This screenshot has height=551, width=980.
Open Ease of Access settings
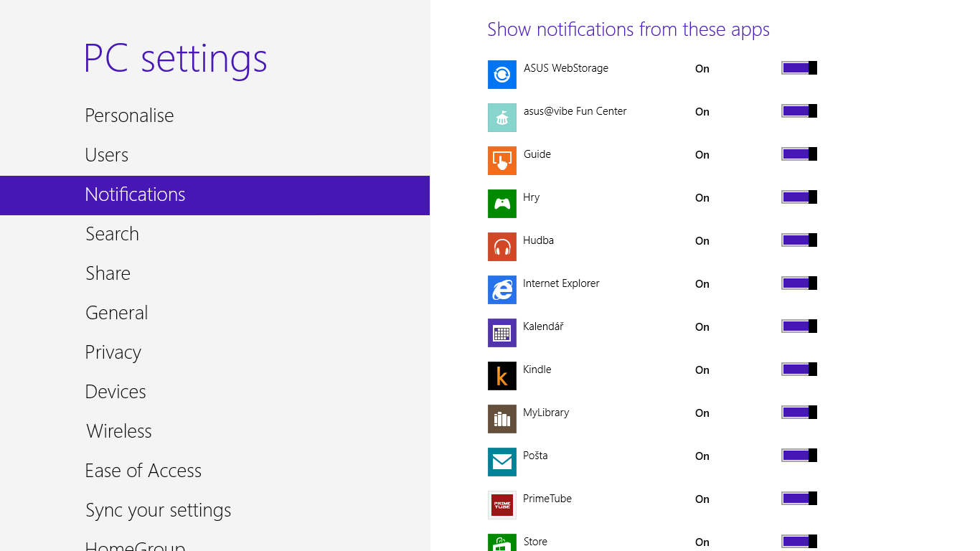(x=143, y=471)
